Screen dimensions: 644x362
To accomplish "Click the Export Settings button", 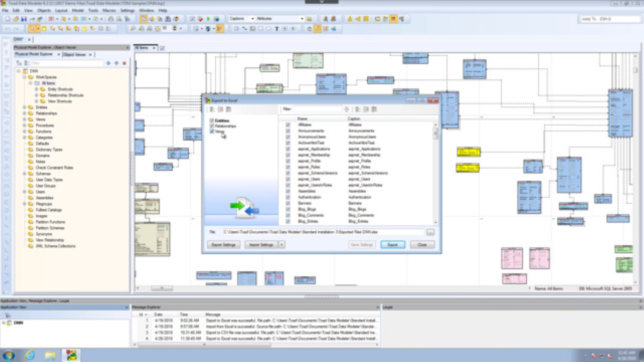I will [x=223, y=244].
